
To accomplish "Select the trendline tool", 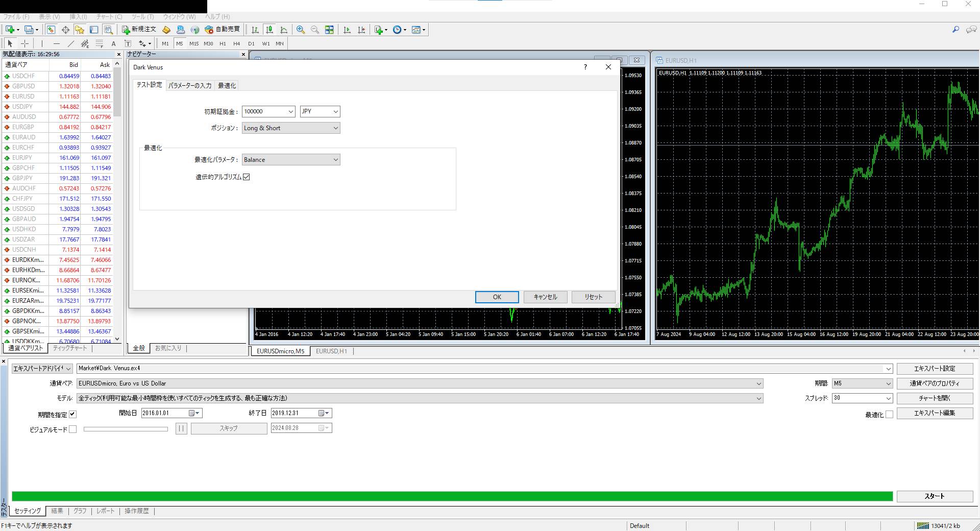I will click(70, 43).
